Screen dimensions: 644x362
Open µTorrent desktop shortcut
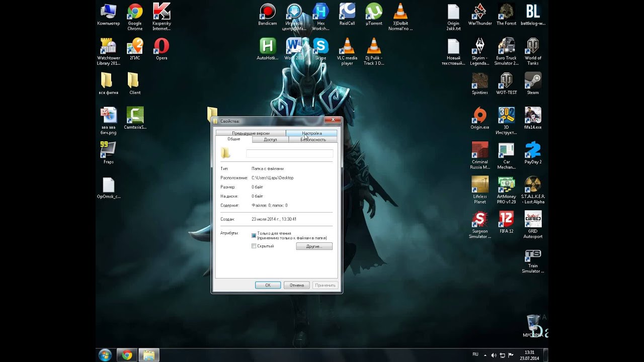click(374, 15)
